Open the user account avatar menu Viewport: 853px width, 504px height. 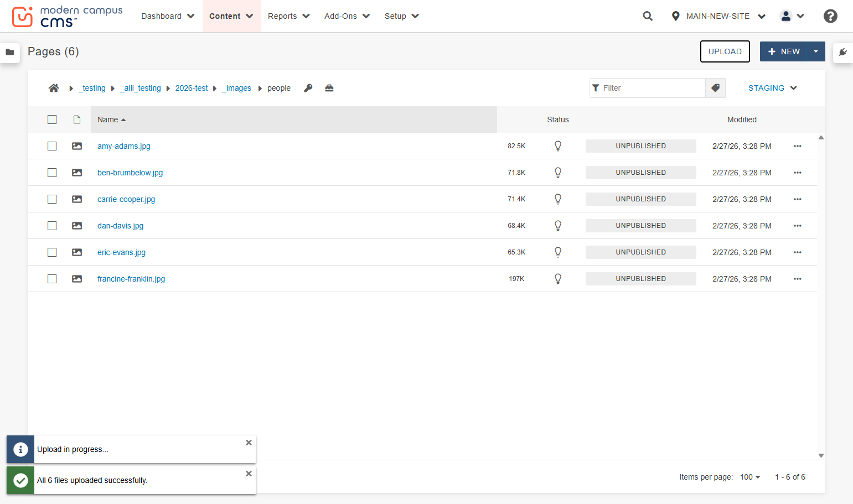[x=792, y=16]
